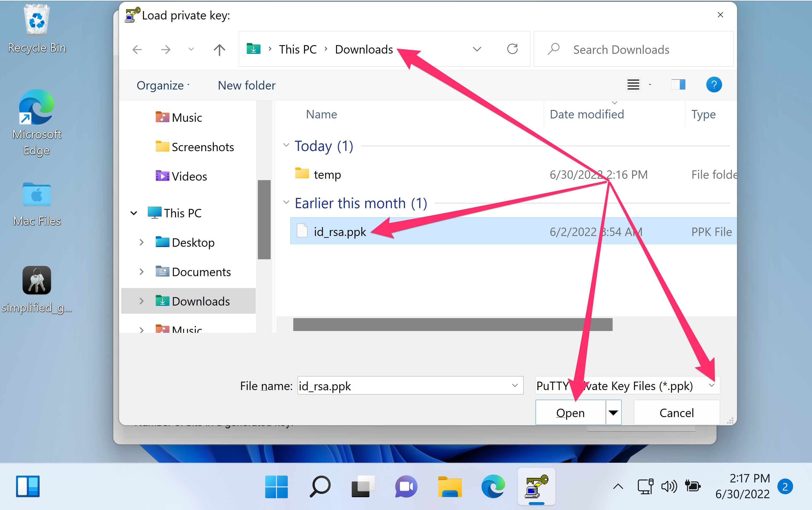
Task: Close the Load private key dialog
Action: point(720,15)
